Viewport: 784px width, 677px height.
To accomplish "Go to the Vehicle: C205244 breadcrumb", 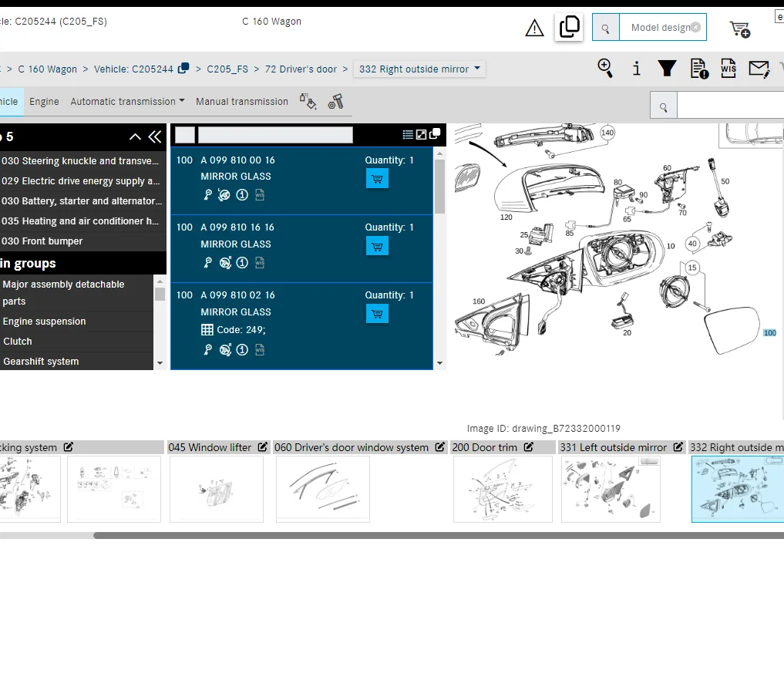I will coord(133,69).
